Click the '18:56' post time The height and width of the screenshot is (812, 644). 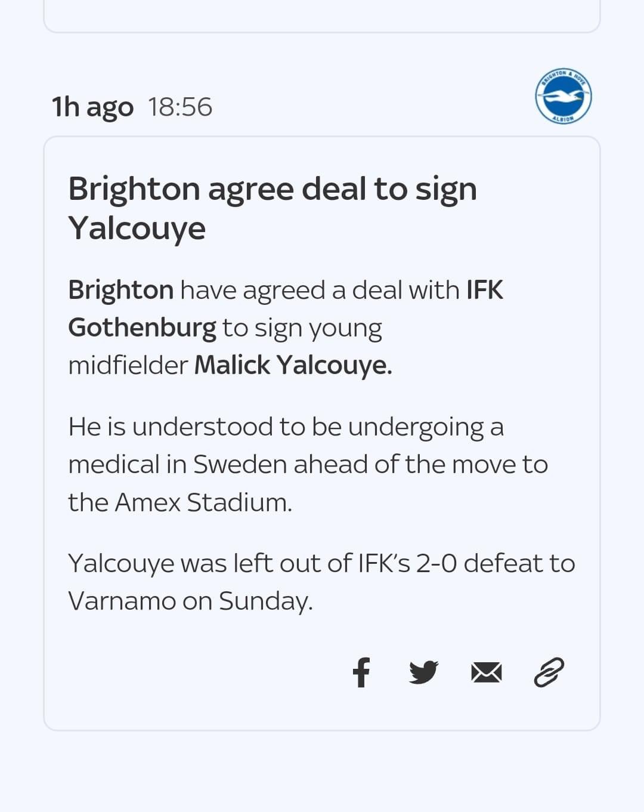click(180, 107)
